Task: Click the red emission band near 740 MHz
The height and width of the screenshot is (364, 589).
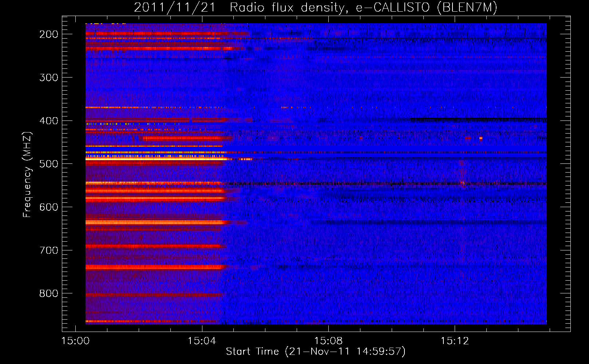Action: (x=156, y=267)
